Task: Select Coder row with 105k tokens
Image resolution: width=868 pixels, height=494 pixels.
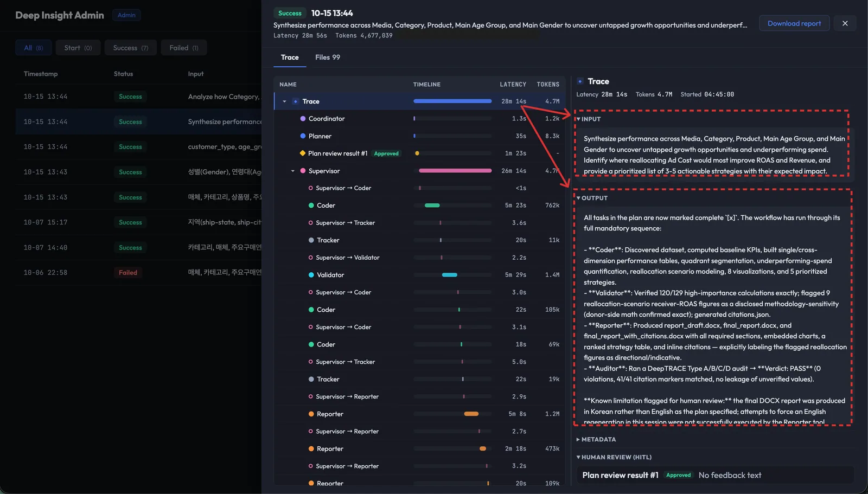Action: (419, 310)
